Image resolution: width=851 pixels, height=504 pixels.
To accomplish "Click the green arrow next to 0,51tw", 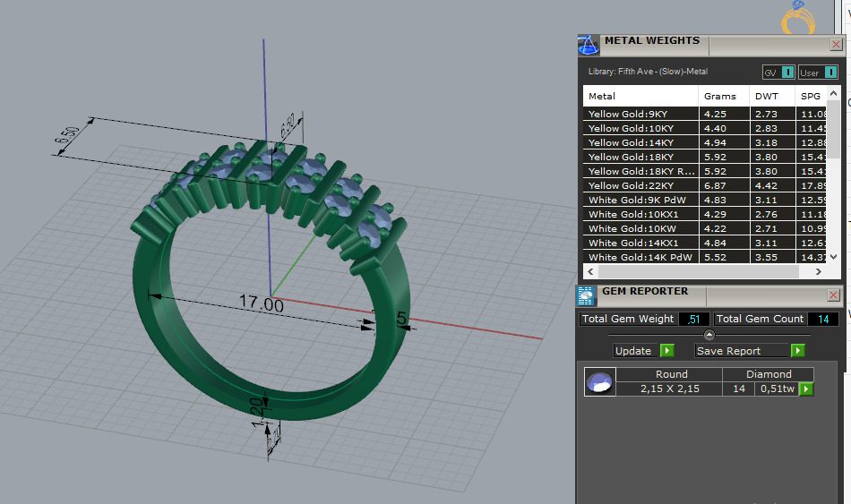I will point(806,389).
